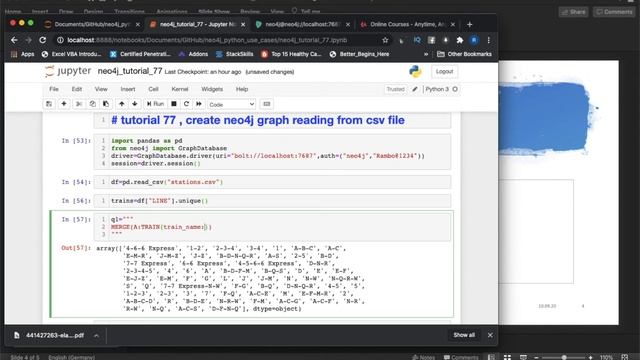The height and width of the screenshot is (360, 640).
Task: Switch to the Documents/GitHub/neo4j_py tab
Action: tap(92, 24)
